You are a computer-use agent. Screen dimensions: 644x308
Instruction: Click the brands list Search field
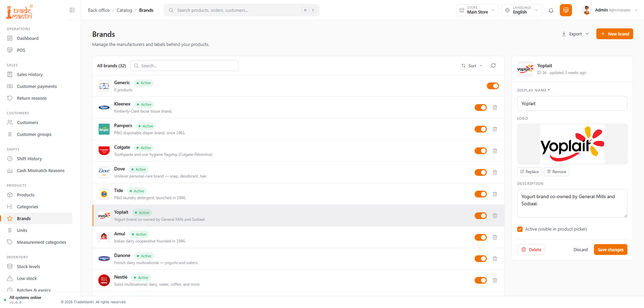coord(184,66)
